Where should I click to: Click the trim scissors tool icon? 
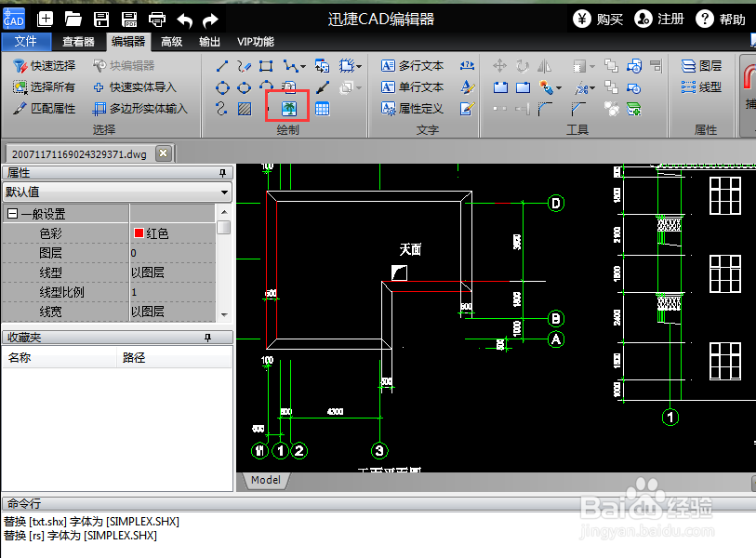[x=580, y=87]
